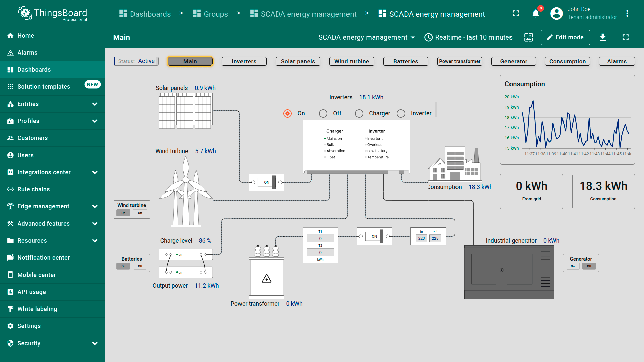Screen dimensions: 644x362
Task: Click the export dashboard download icon
Action: 603,37
